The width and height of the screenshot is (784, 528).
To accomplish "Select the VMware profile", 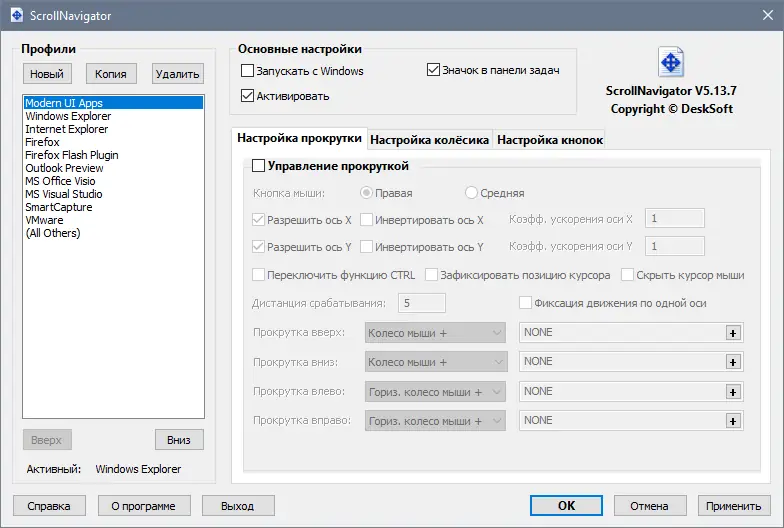I will pyautogui.click(x=114, y=220).
